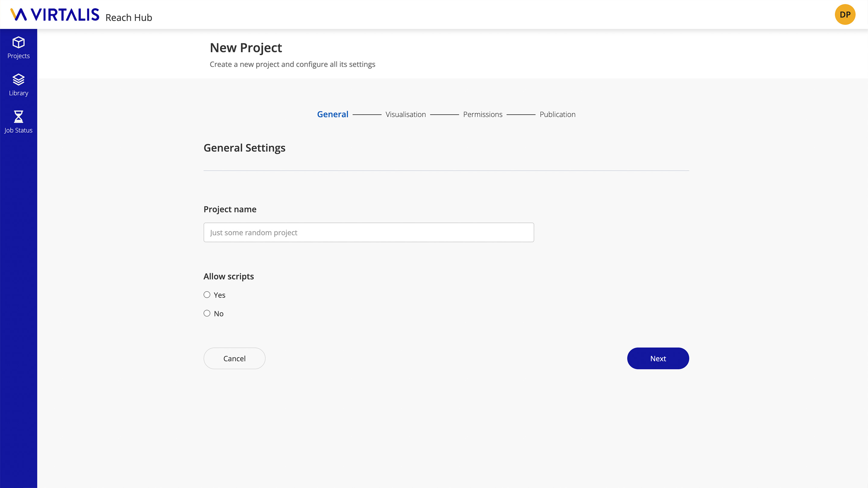The height and width of the screenshot is (488, 868).
Task: Go to the Publication step
Action: (x=557, y=114)
